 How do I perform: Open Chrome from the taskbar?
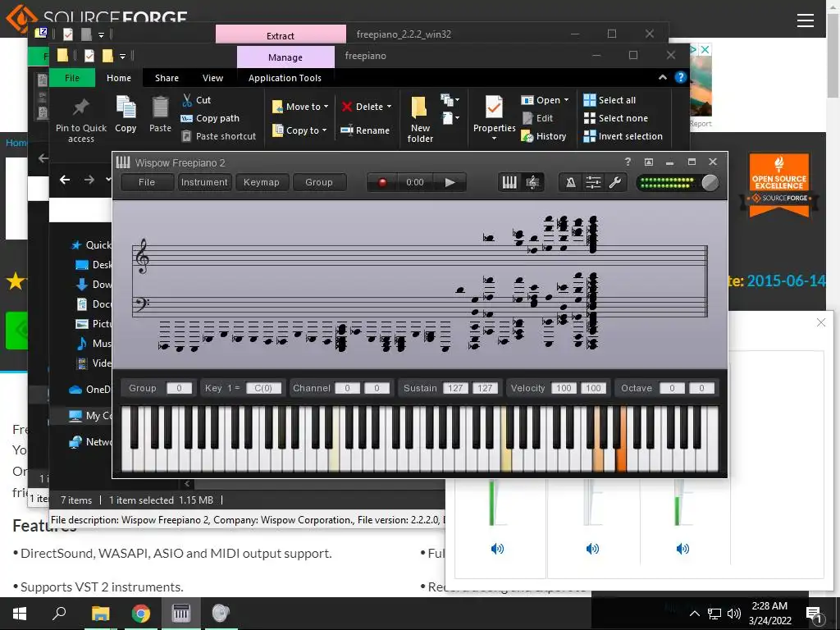pyautogui.click(x=140, y=614)
